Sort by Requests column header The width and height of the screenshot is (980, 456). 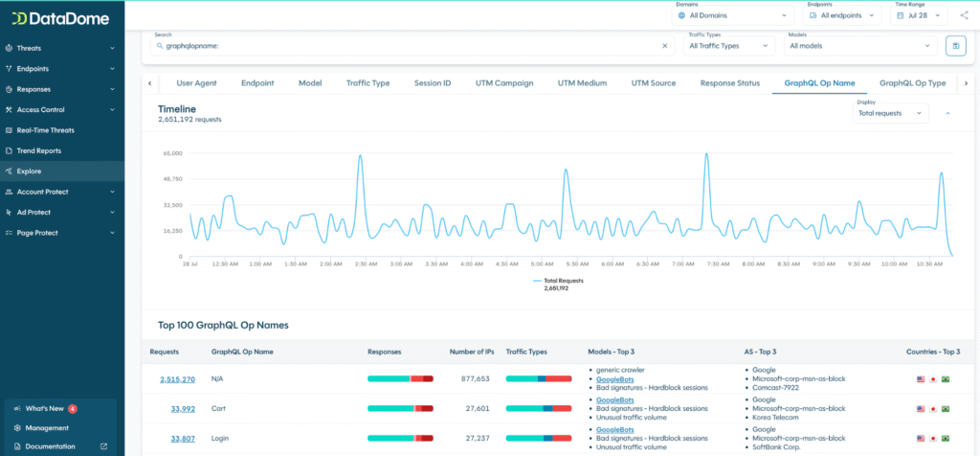click(x=164, y=353)
